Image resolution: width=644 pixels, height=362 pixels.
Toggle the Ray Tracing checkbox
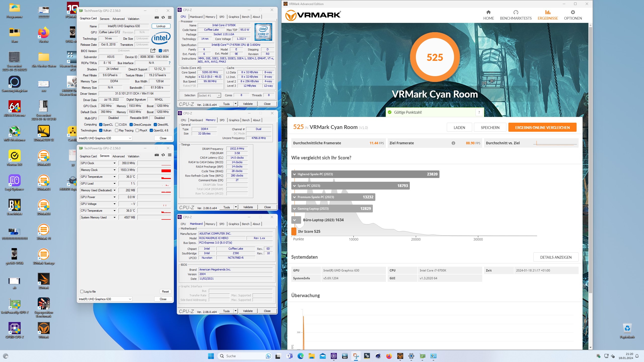(116, 130)
